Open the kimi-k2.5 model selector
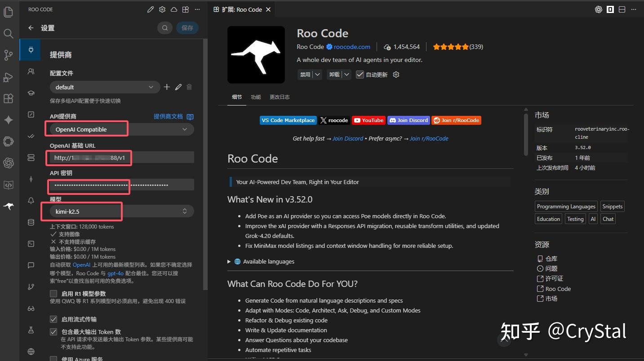The height and width of the screenshot is (361, 644). 122,211
